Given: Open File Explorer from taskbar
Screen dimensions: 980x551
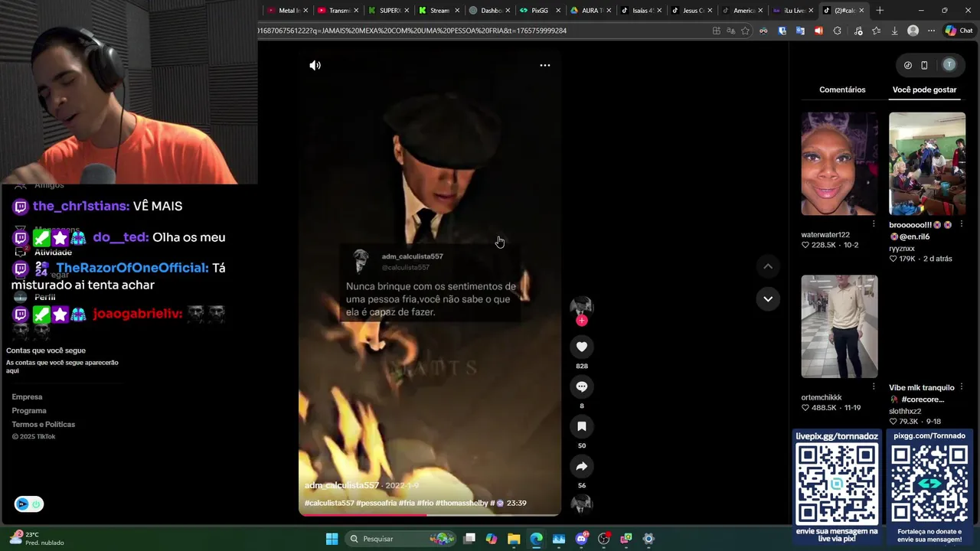Looking at the screenshot, I should pos(514,539).
